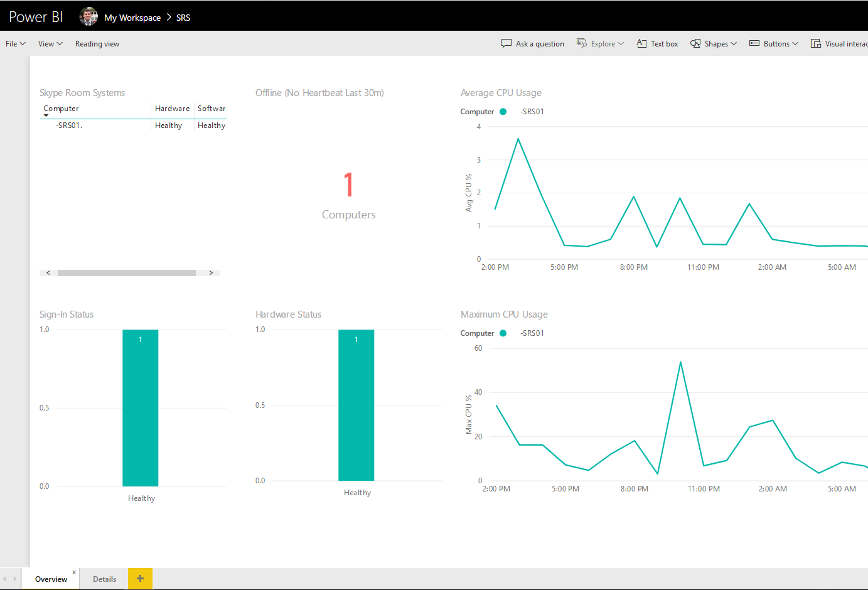Click the Sign-In Status title
868x590 pixels.
(x=67, y=314)
